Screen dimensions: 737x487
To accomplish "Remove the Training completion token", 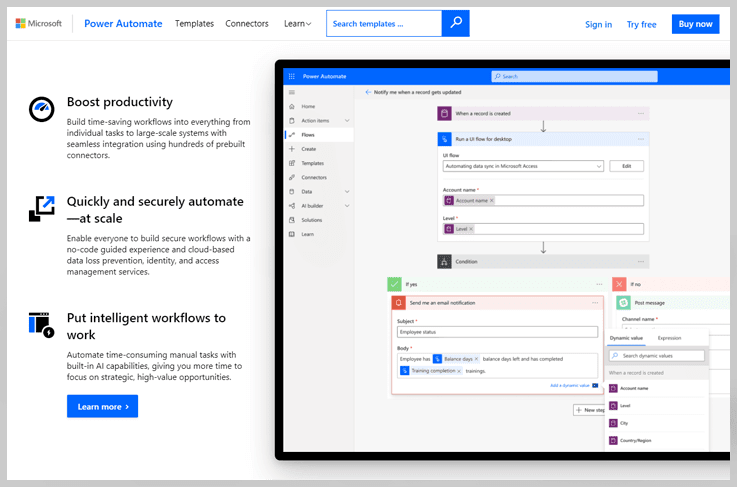I will click(x=459, y=371).
